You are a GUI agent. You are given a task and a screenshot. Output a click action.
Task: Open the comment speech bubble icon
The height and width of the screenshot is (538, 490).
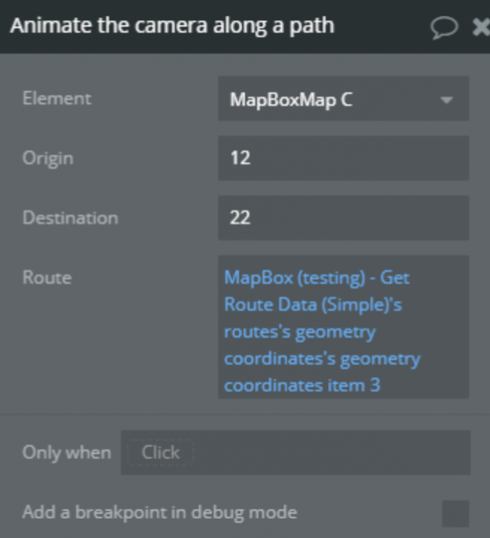click(444, 28)
